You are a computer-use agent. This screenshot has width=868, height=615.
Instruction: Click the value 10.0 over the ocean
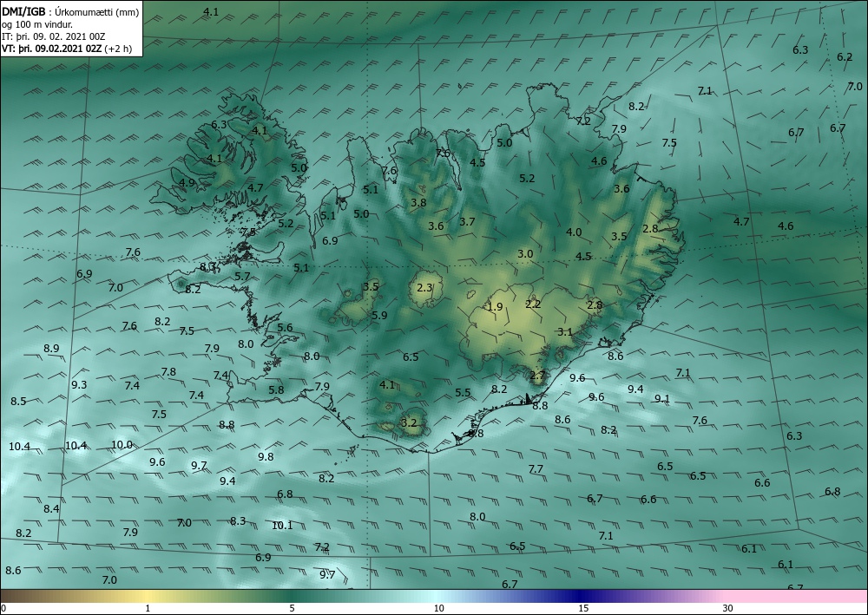[x=122, y=445]
